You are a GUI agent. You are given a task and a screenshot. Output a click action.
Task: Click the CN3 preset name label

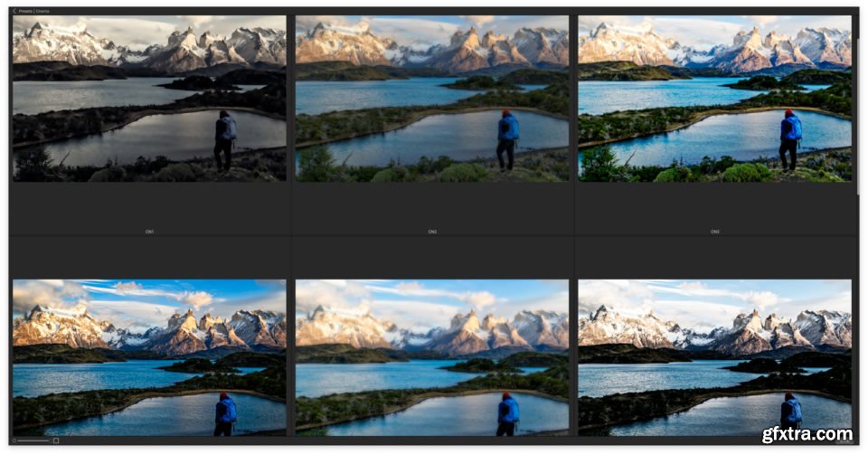click(714, 232)
